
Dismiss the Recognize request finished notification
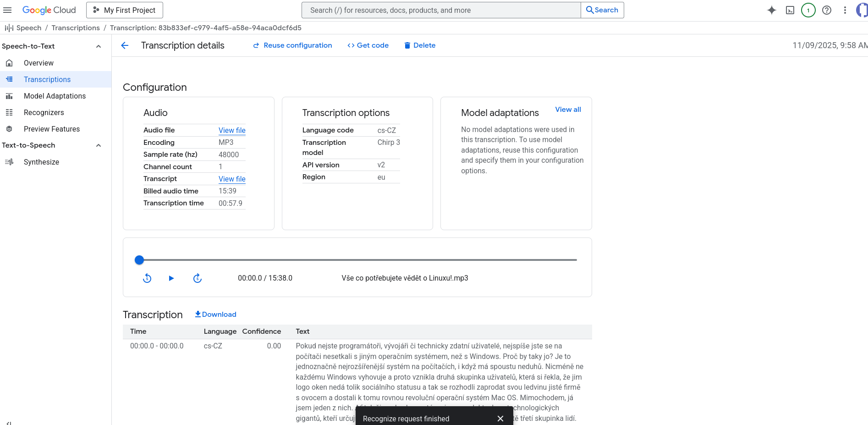pos(500,419)
